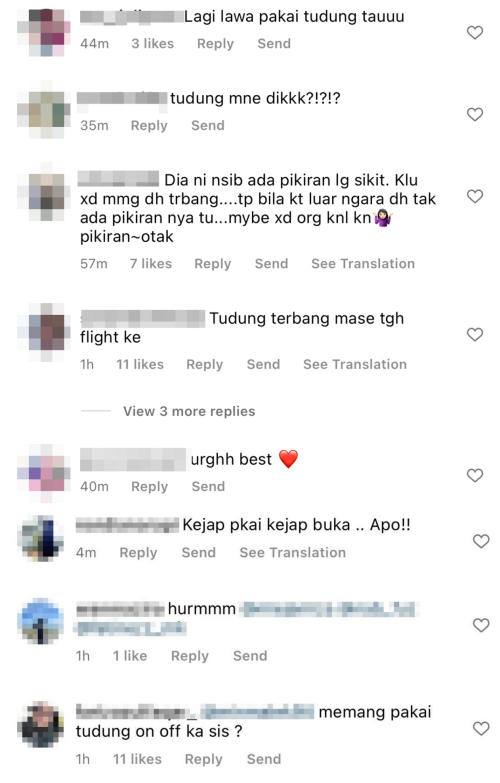Open profile picture of 'hurmmm' commenter
Screen dimensions: 500x783
point(40,621)
